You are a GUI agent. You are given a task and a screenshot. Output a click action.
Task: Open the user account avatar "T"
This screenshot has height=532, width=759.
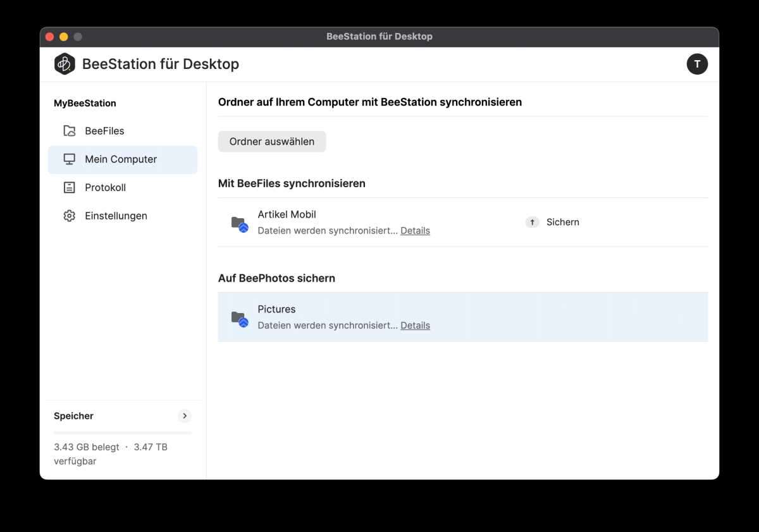pos(697,64)
